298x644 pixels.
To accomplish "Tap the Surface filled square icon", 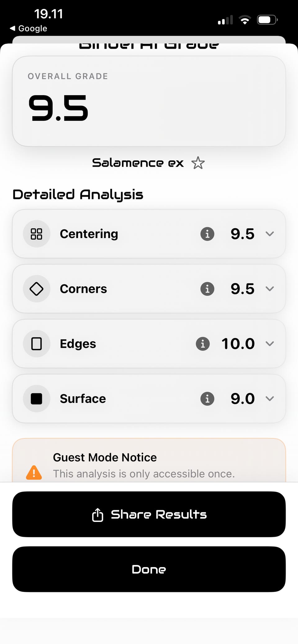I will point(37,399).
